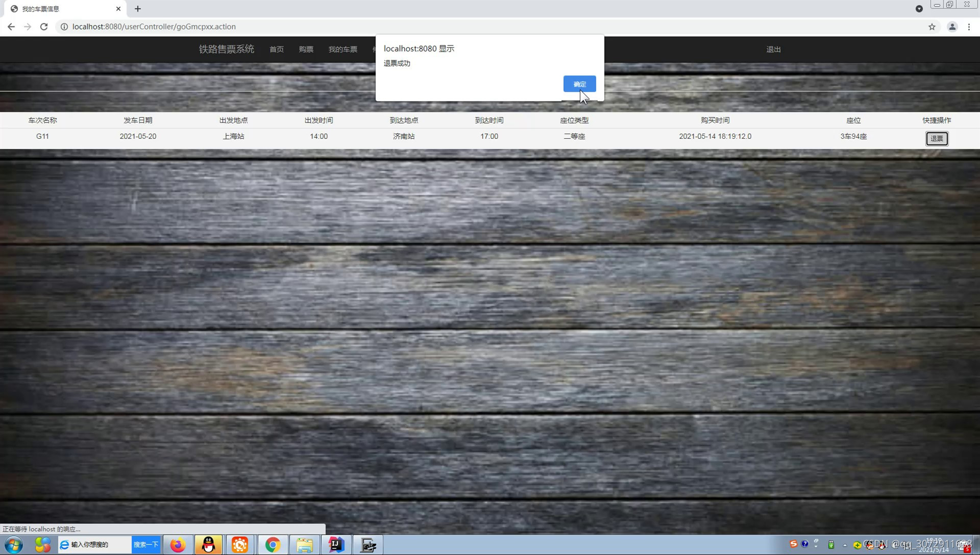Open QQ penguin icon in taskbar
Image resolution: width=980 pixels, height=555 pixels.
208,545
